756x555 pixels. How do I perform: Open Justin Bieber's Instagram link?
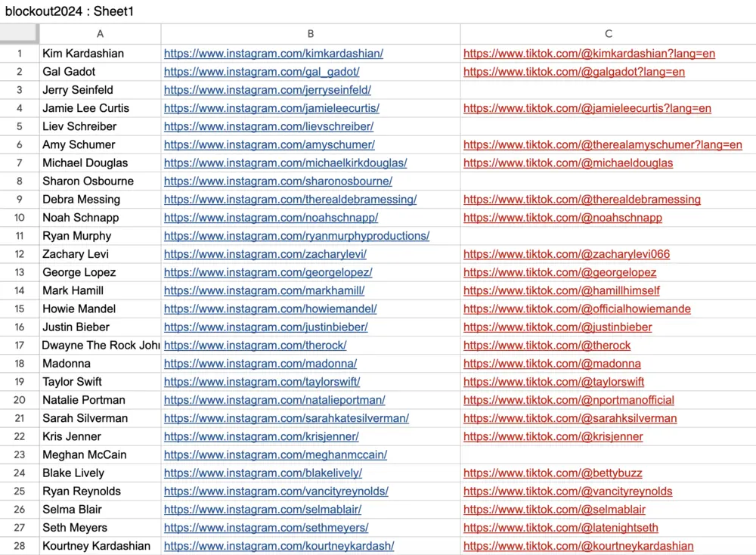tap(265, 327)
